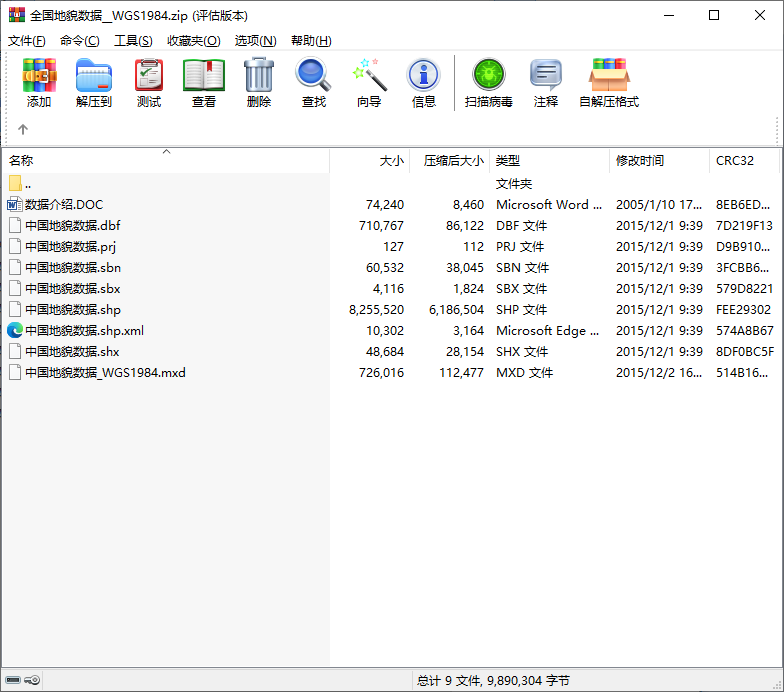
Task: Click CRC value FEE29302
Action: coord(744,310)
